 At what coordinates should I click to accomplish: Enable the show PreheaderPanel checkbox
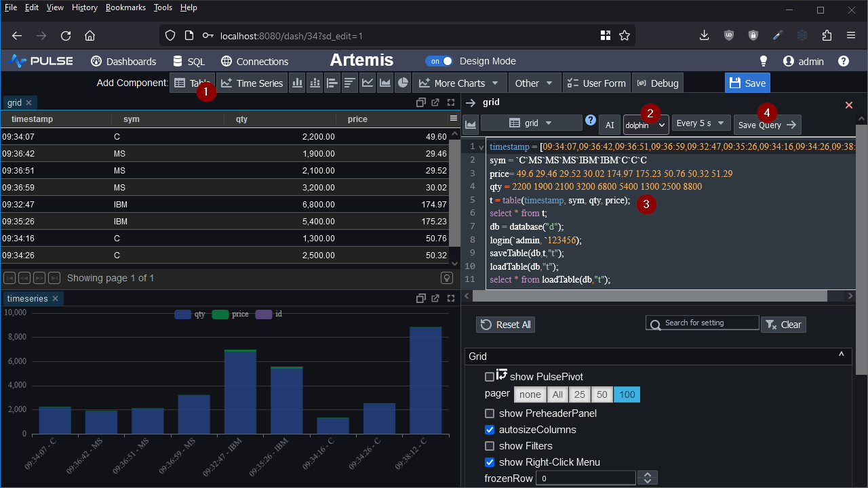pyautogui.click(x=490, y=413)
